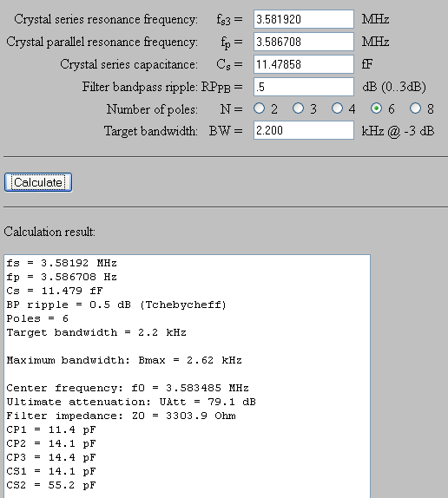Click the BP ripple Tchebycheff result line
448x498 pixels.
pyautogui.click(x=116, y=305)
